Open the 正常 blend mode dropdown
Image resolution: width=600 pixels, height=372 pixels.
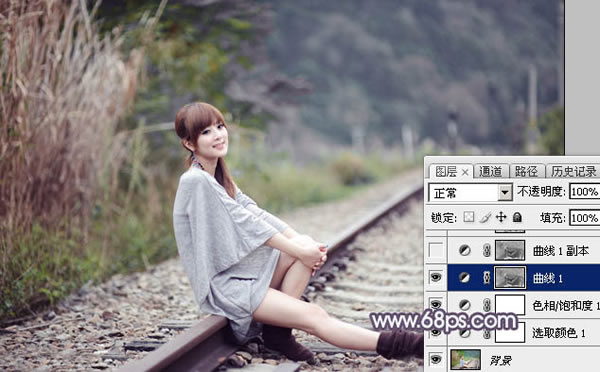pos(470,193)
